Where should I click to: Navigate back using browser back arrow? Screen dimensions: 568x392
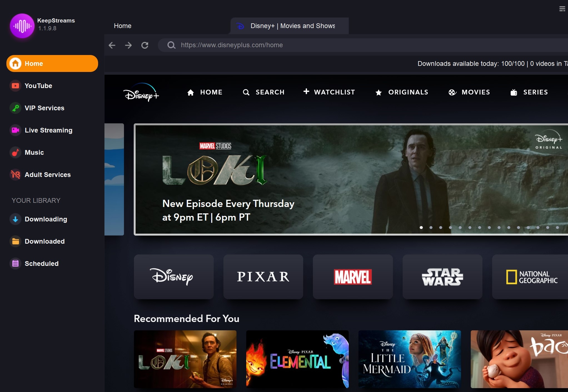coord(112,45)
